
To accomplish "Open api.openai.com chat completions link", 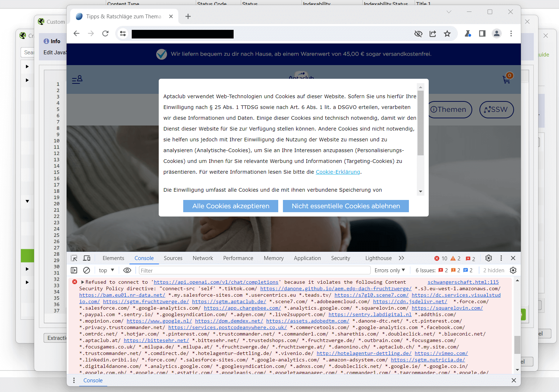I will [x=216, y=282].
